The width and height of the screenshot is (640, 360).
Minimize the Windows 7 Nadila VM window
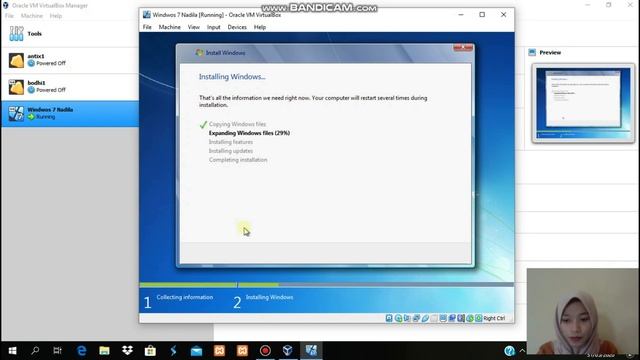[461, 15]
